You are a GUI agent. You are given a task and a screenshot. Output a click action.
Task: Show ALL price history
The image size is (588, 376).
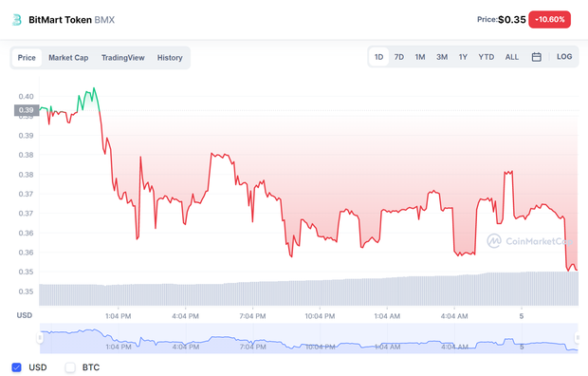[x=512, y=57]
